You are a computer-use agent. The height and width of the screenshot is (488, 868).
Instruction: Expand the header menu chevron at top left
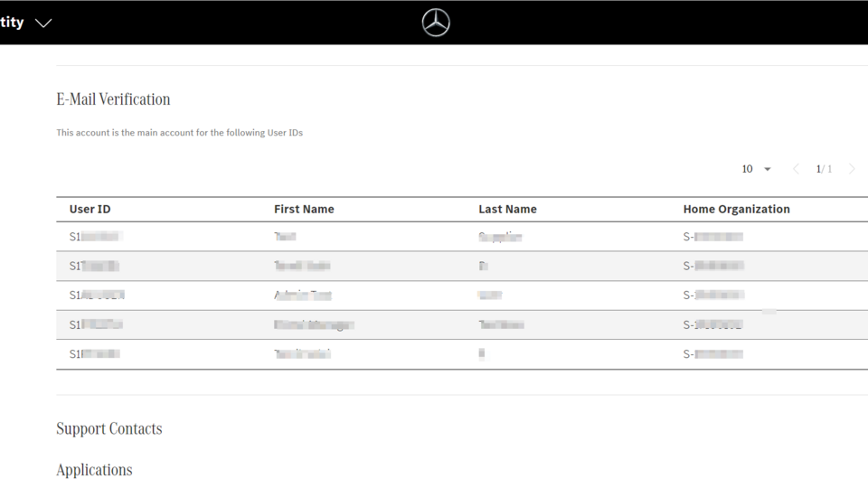click(x=43, y=23)
